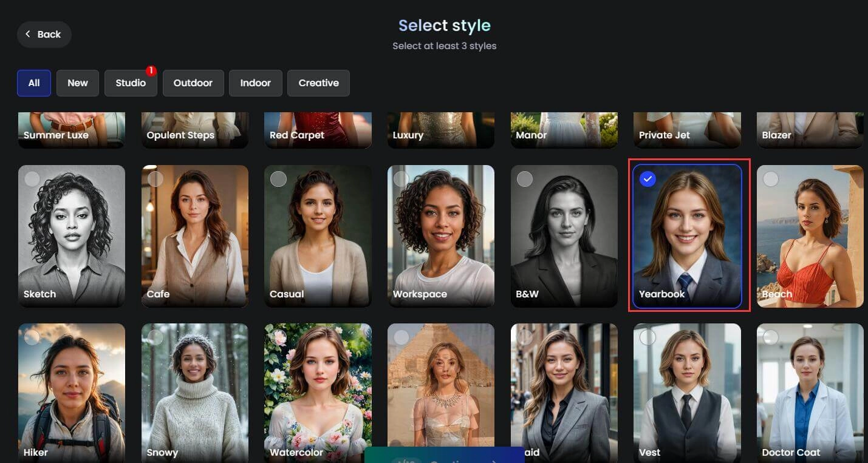Tick the Beach style selection circle
Viewport: 868px width, 463px height.
click(771, 179)
